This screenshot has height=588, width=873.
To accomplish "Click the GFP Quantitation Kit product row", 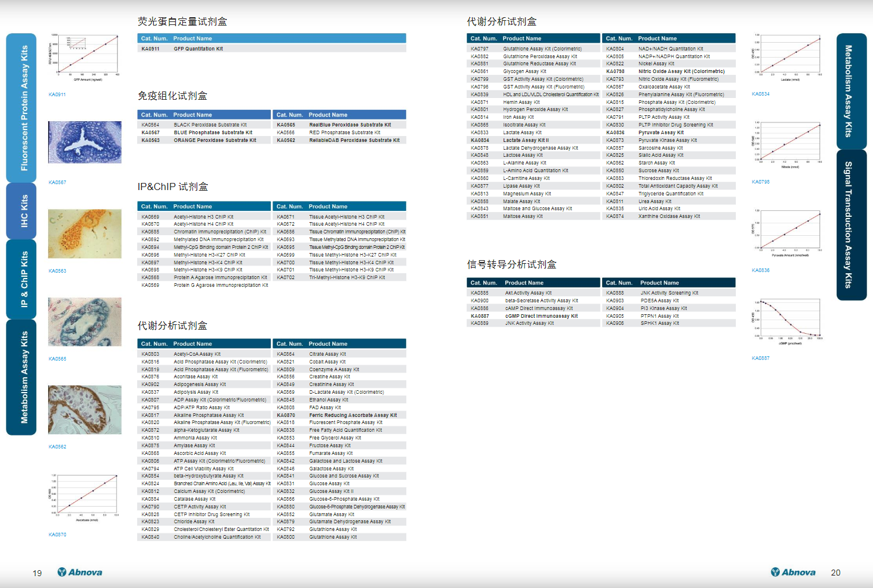I will 198,49.
